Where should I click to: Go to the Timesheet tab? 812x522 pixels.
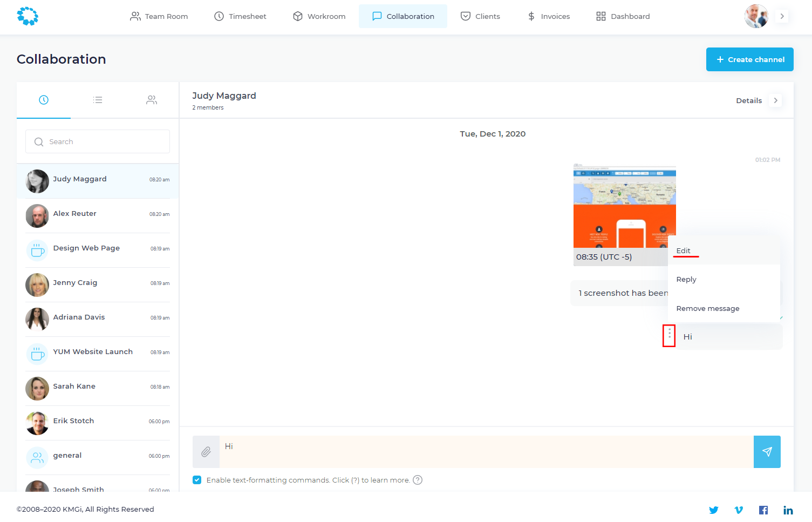tap(240, 16)
